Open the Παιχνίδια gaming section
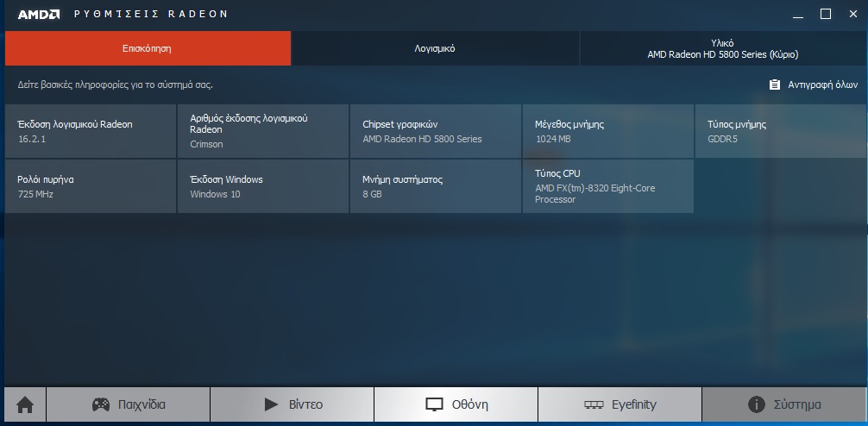Screen dimensions: 868x426 click(128, 404)
